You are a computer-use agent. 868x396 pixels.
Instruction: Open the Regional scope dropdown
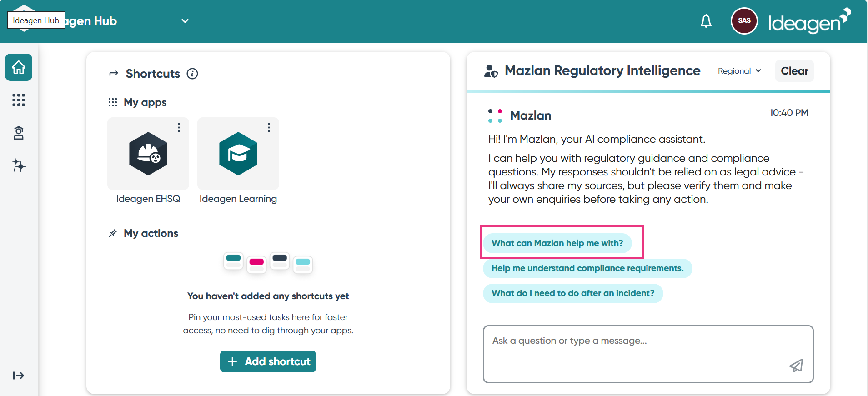tap(739, 71)
